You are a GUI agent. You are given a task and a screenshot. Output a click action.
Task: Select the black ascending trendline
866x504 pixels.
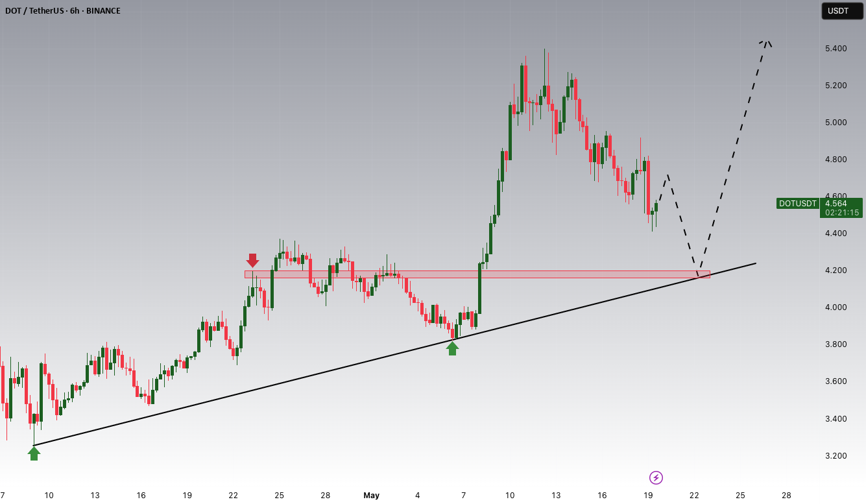tap(394, 355)
